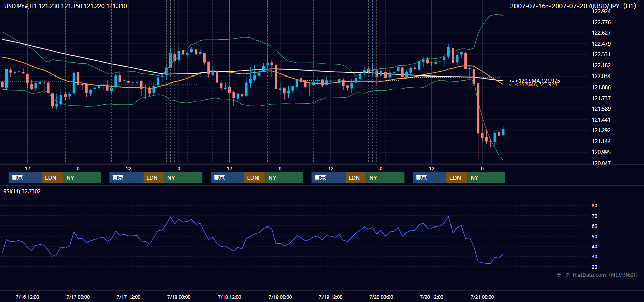
Task: Select the 7/16 12:00 time axis label
Action: [x=28, y=297]
